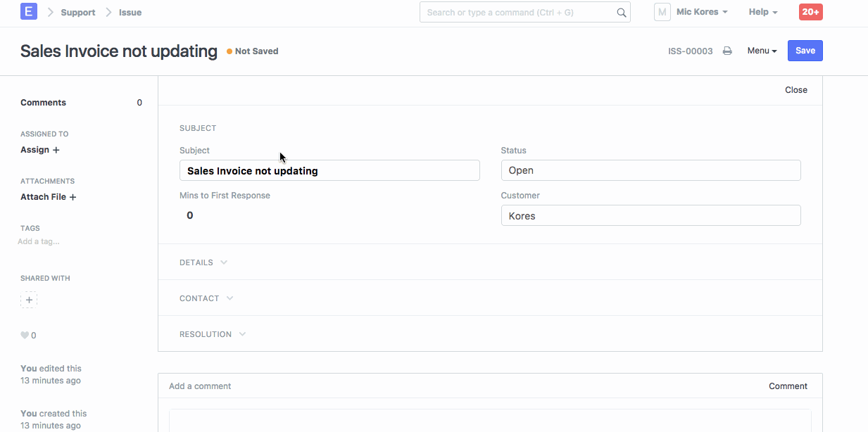Click Attach File in the sidebar

[48, 197]
